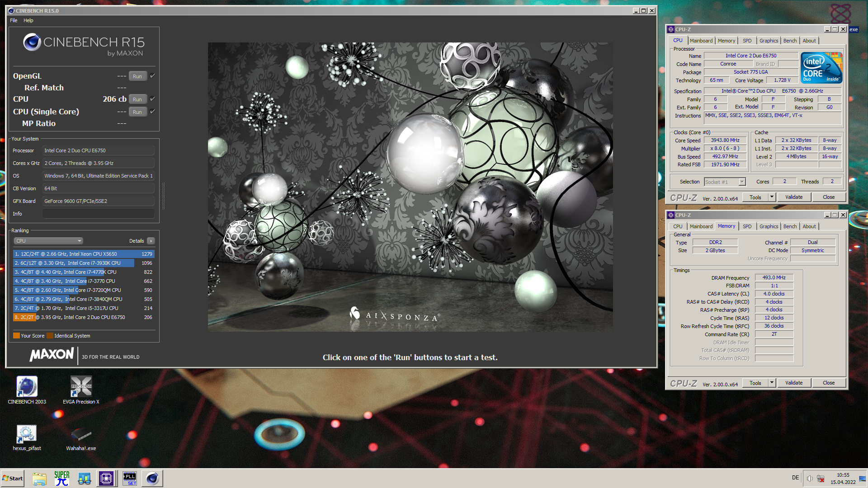Click Validate in bottom CPU-Z window

[794, 383]
